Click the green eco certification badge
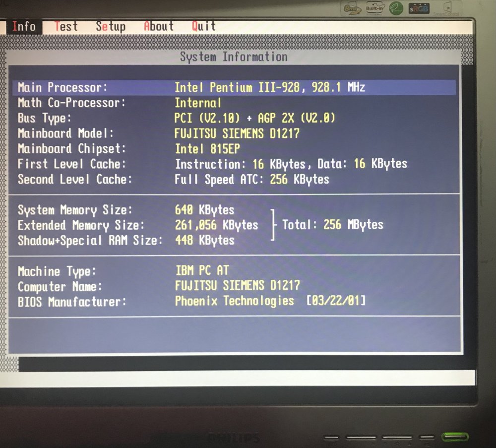The height and width of the screenshot is (448, 496). pos(396,8)
